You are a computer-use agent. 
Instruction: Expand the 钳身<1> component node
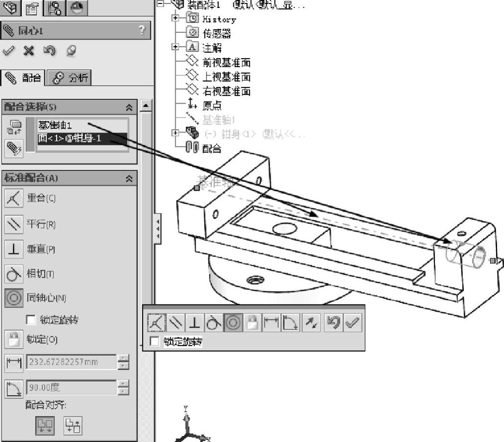(175, 133)
